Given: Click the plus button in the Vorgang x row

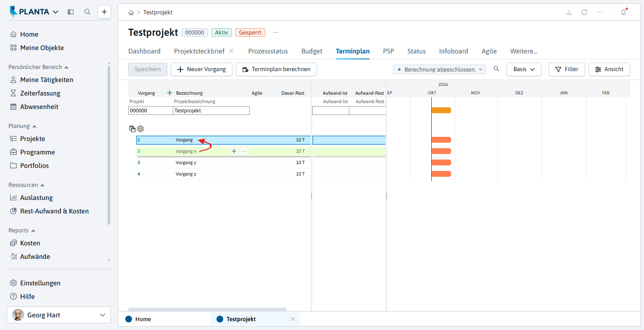Looking at the screenshot, I should 234,151.
